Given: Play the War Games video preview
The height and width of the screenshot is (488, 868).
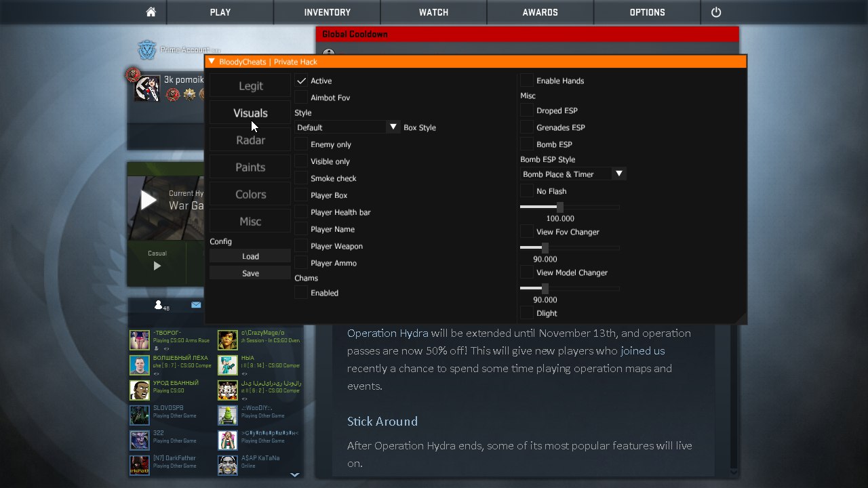Looking at the screenshot, I should 149,200.
